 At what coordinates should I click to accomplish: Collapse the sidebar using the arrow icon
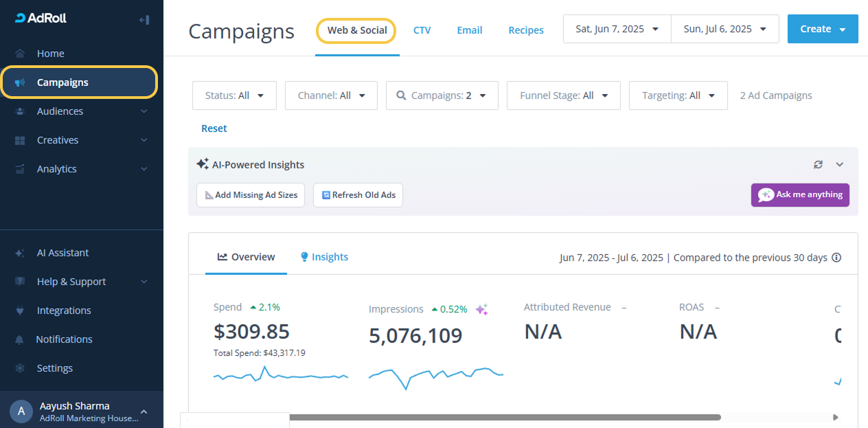click(144, 20)
